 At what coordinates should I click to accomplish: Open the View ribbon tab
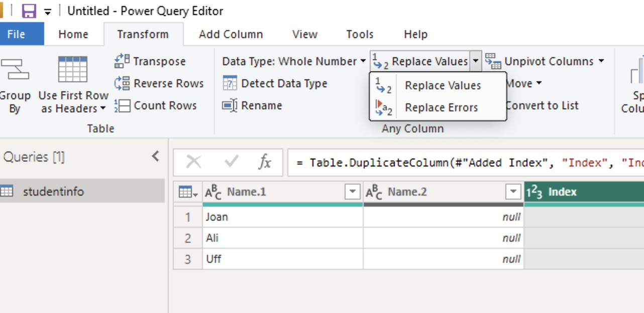[x=305, y=34]
